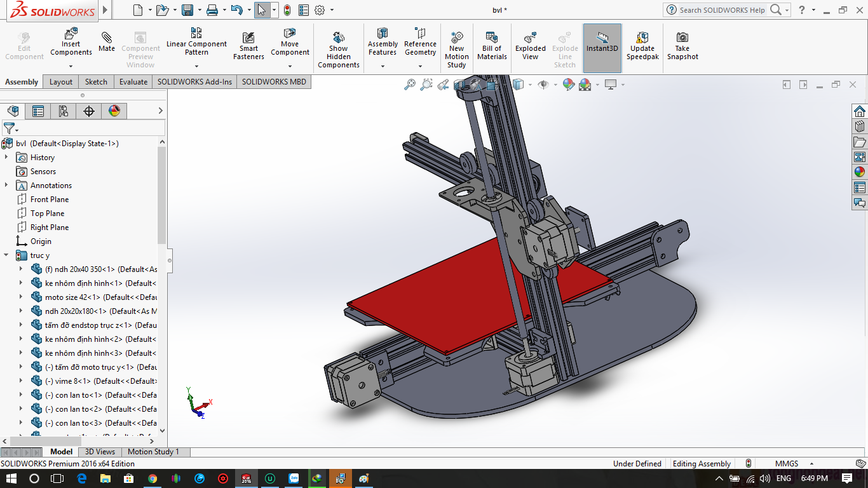
Task: Switch to the 3D Views tab
Action: pos(100,452)
